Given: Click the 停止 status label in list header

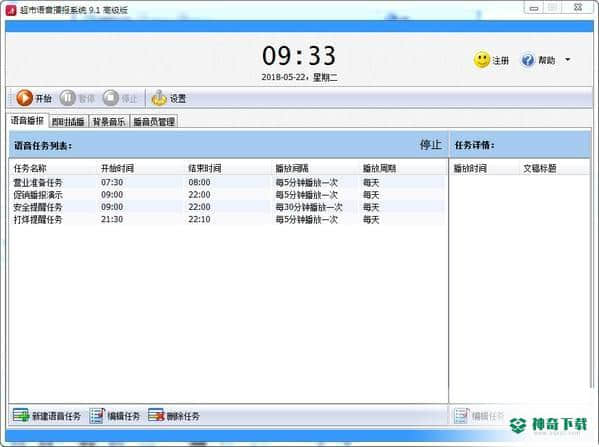Looking at the screenshot, I should click(431, 145).
